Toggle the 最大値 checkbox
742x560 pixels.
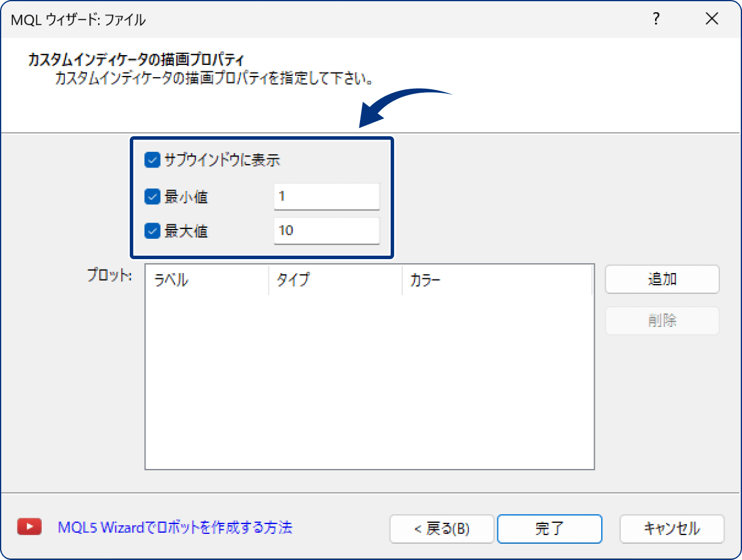click(x=152, y=231)
